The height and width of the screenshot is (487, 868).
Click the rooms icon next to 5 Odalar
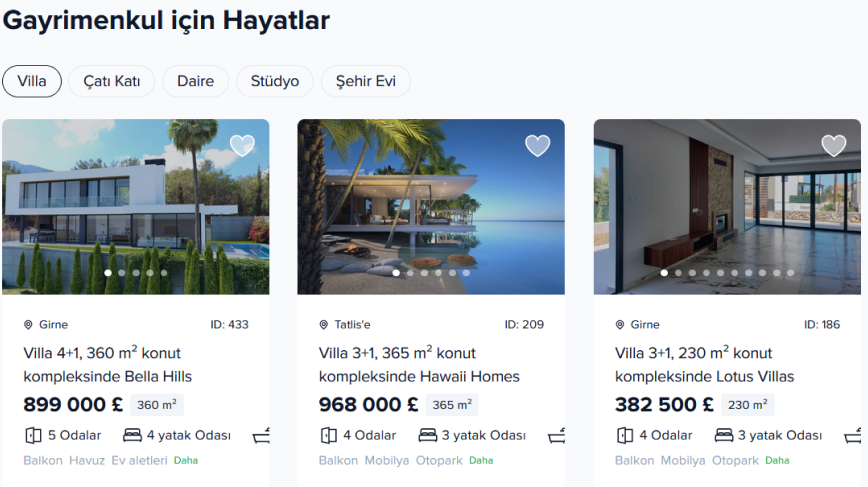(x=33, y=436)
